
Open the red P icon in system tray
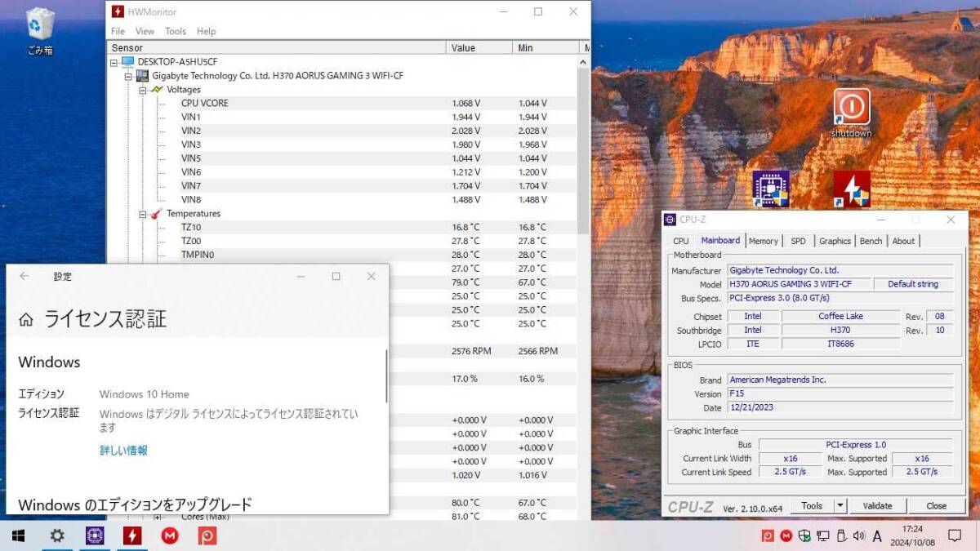pyautogui.click(x=768, y=536)
